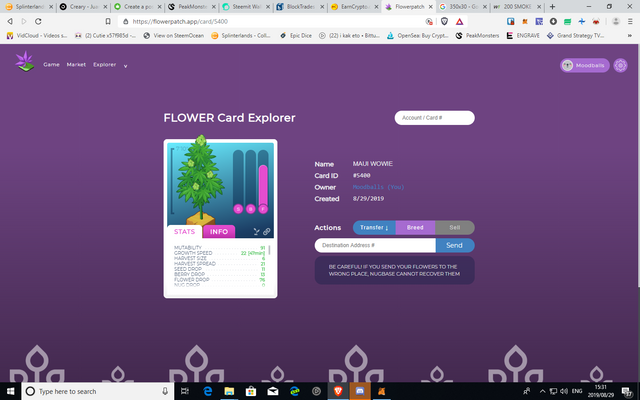The height and width of the screenshot is (400, 640).
Task: Click the Brave Rewards triangle icon
Action: point(459,21)
